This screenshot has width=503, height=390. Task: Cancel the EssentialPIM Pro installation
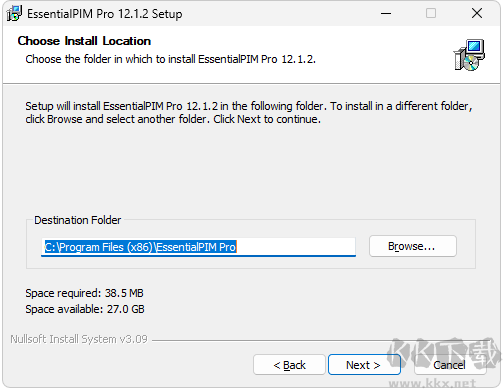(x=449, y=365)
